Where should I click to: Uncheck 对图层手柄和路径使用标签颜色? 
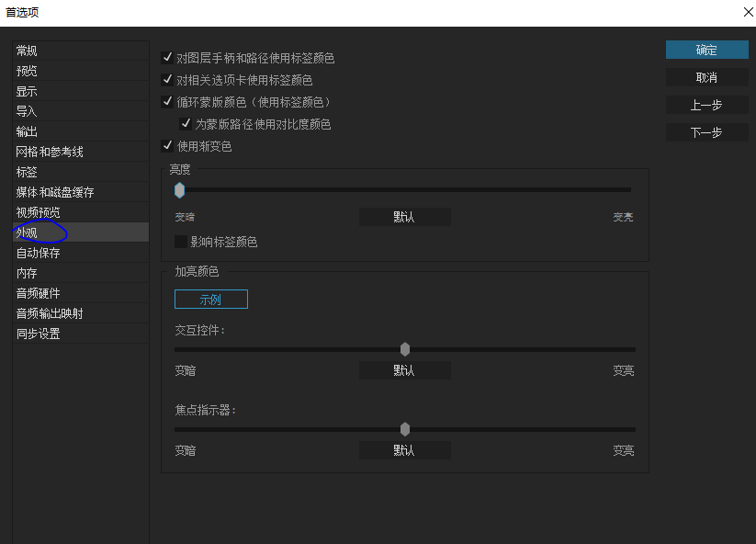pyautogui.click(x=167, y=57)
